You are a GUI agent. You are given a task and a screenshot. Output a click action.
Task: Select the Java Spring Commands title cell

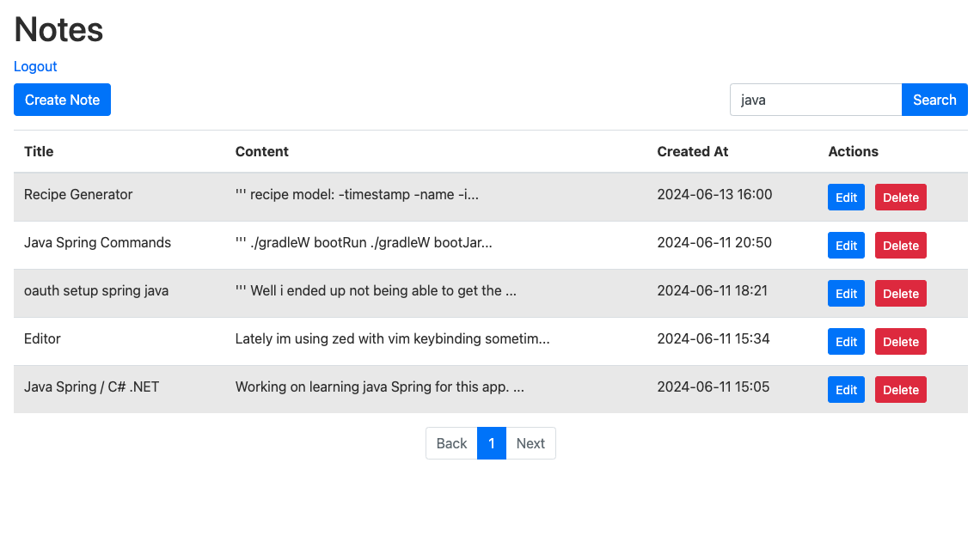pos(97,242)
